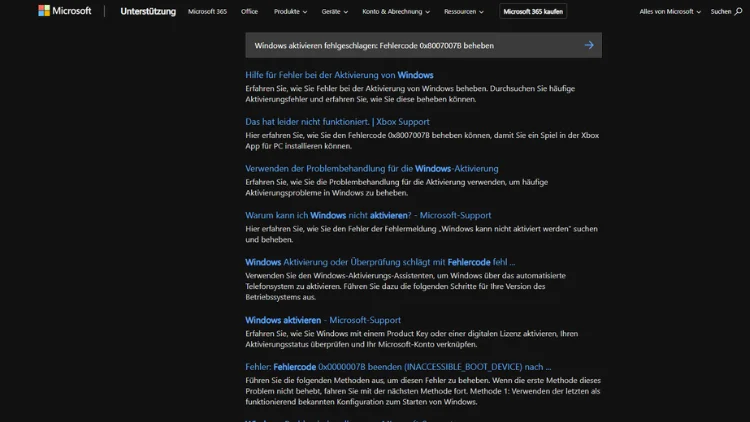Submit search with the arrow icon
Image resolution: width=750 pixels, height=422 pixels.
click(x=589, y=45)
